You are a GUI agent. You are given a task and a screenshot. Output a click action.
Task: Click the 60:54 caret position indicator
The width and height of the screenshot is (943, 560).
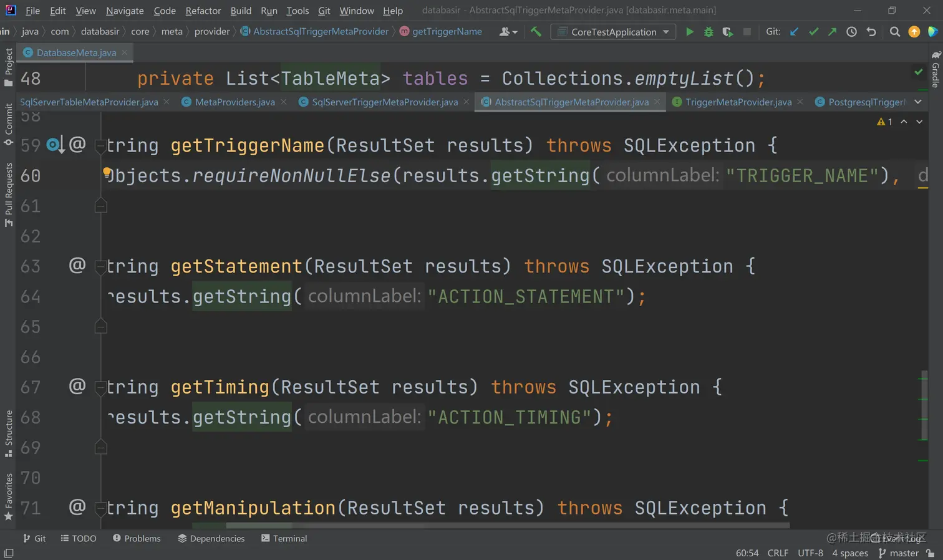[747, 553]
